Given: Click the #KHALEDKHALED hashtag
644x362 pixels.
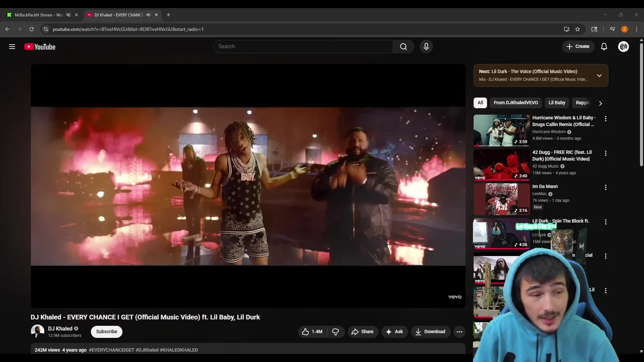Looking at the screenshot, I should point(179,350).
